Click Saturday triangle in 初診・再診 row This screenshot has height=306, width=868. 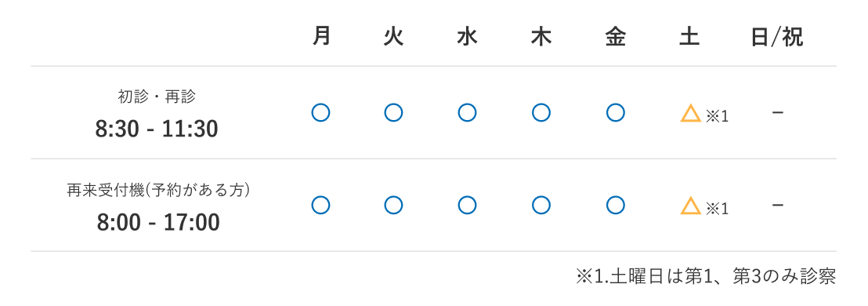[690, 113]
